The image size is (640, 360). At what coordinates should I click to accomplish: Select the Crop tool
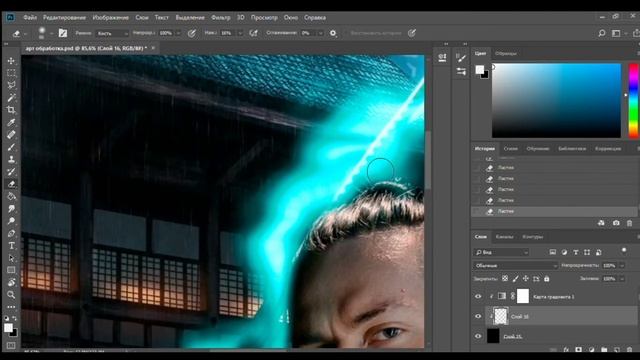[11, 110]
